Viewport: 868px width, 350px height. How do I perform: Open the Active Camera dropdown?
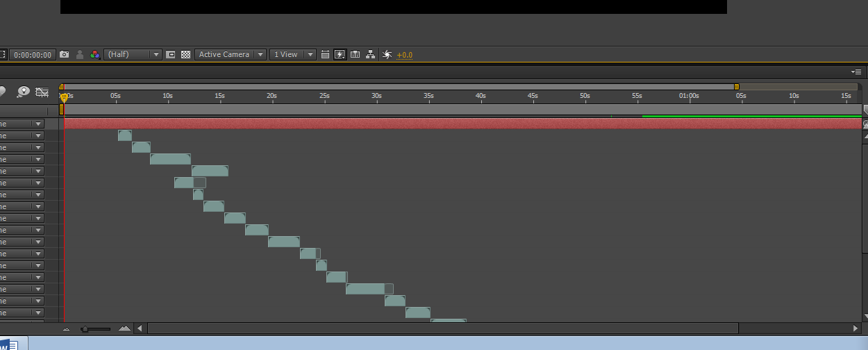231,54
